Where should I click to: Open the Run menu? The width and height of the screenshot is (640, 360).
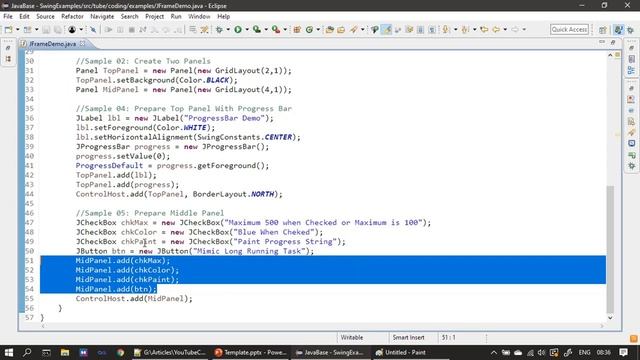(176, 16)
